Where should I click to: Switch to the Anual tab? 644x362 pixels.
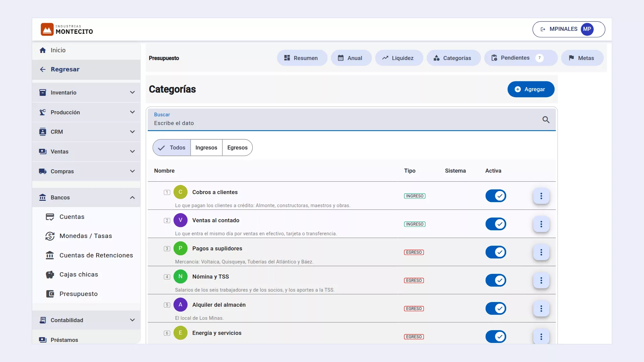[351, 58]
